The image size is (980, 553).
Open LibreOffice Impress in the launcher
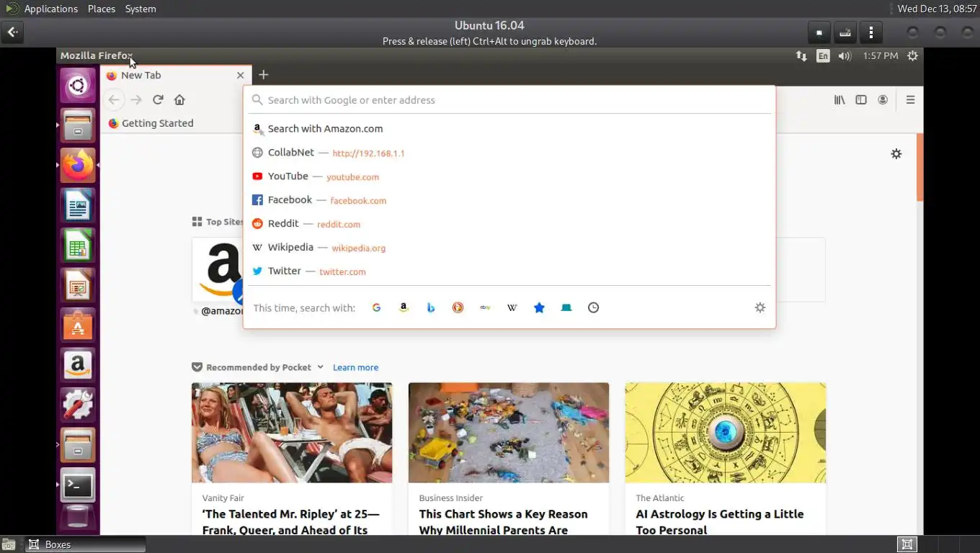coord(78,286)
